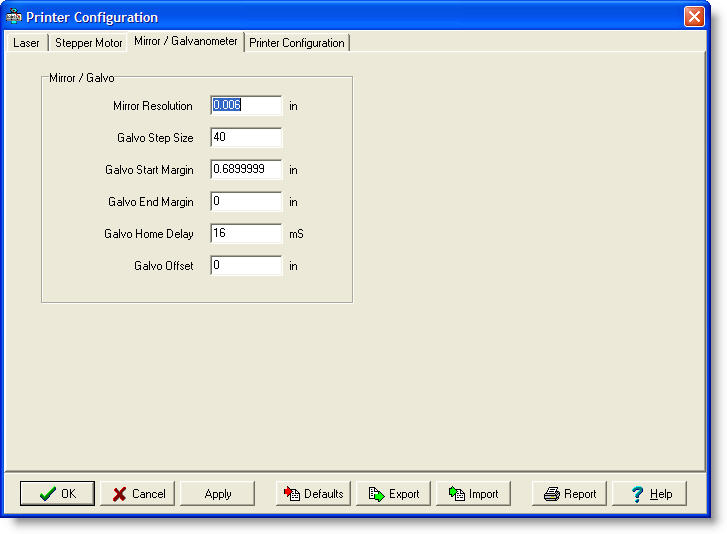Click the Galvo Offset label
The height and width of the screenshot is (534, 727).
(x=164, y=266)
